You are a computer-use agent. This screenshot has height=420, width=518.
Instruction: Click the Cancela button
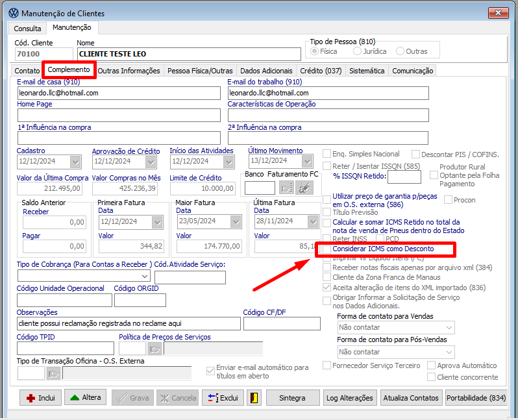point(178,398)
